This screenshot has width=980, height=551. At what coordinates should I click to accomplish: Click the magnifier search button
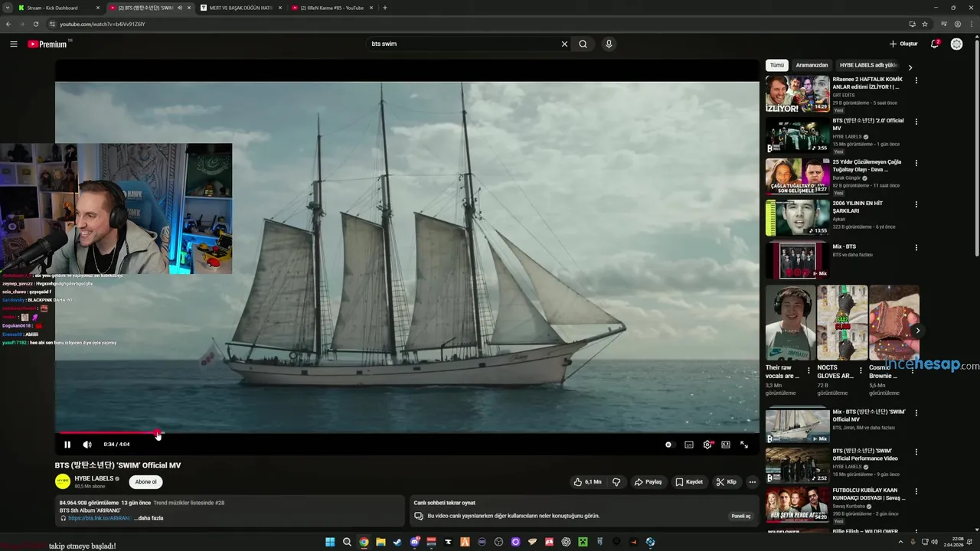pyautogui.click(x=583, y=44)
